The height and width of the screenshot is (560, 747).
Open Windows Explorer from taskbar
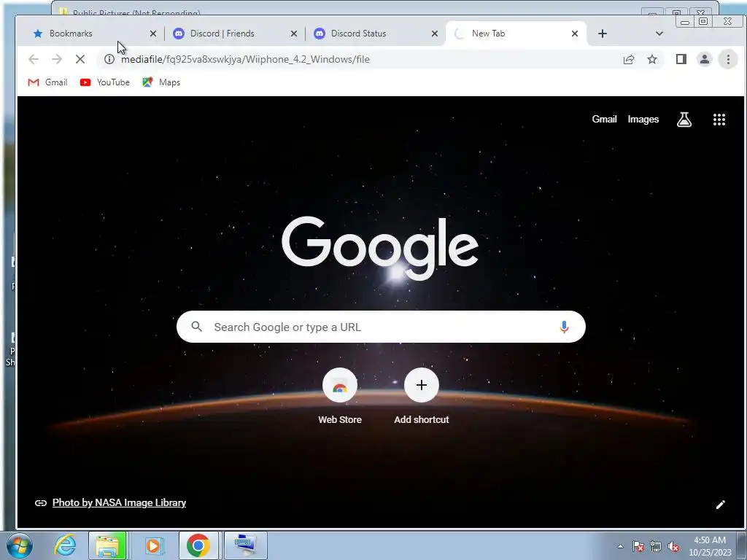click(108, 545)
